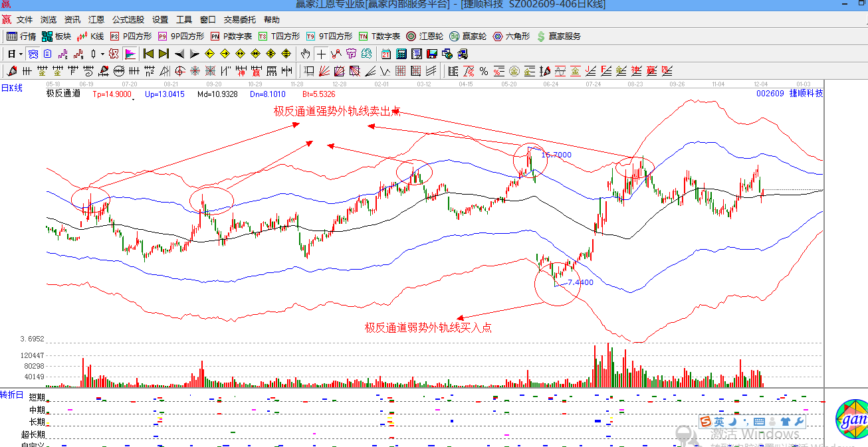Click the calculator icon in toolbar
868x447 pixels.
tap(401, 54)
